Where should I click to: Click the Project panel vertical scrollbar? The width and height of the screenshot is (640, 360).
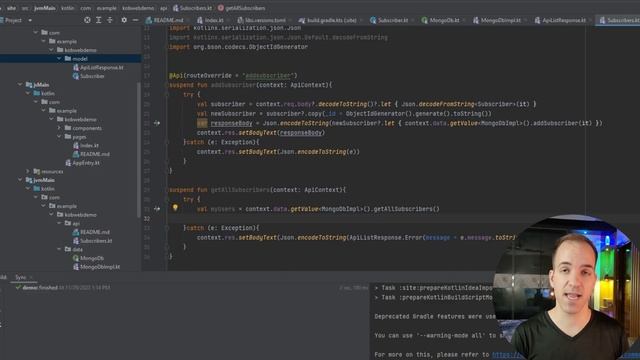pos(139,149)
